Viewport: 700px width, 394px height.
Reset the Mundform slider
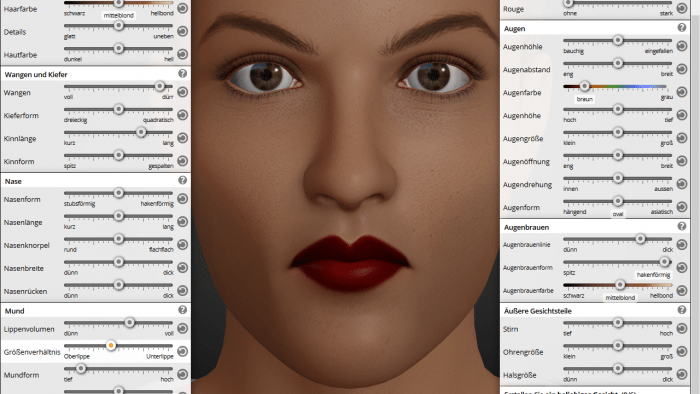183,374
